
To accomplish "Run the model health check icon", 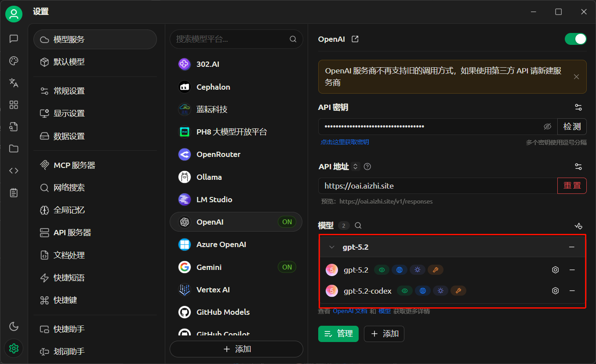I will [578, 226].
